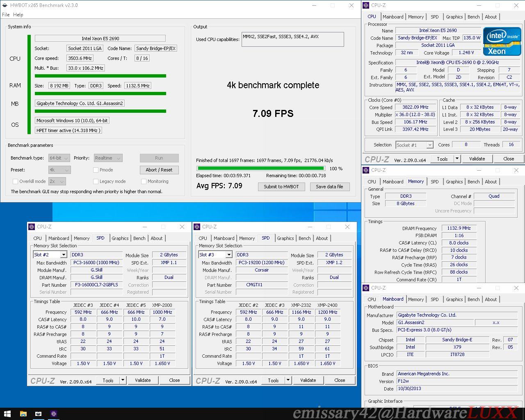Click the green bar below the RAM section
525x420 pixels.
pos(100,94)
